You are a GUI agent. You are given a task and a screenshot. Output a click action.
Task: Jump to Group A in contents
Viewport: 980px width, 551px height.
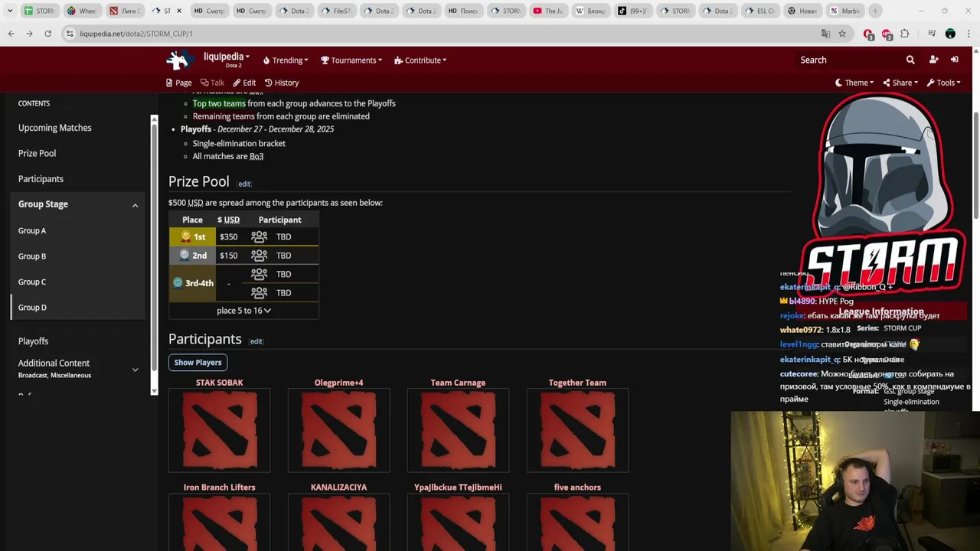32,230
